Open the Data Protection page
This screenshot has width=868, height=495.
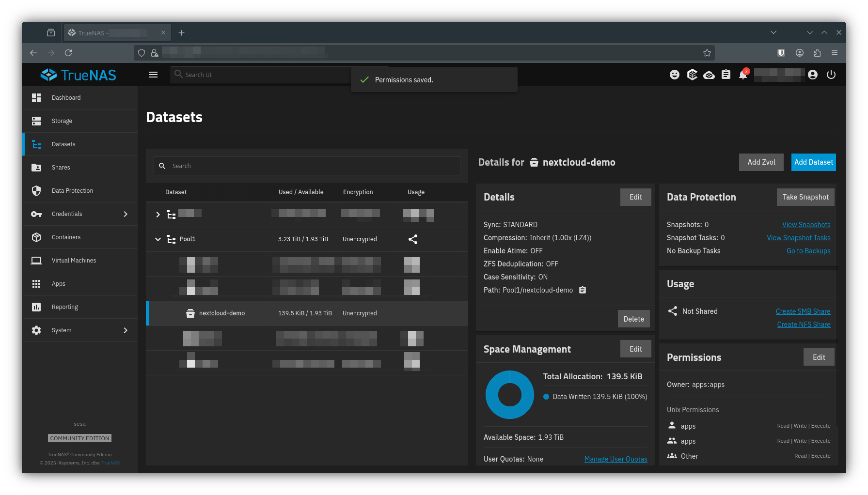72,191
